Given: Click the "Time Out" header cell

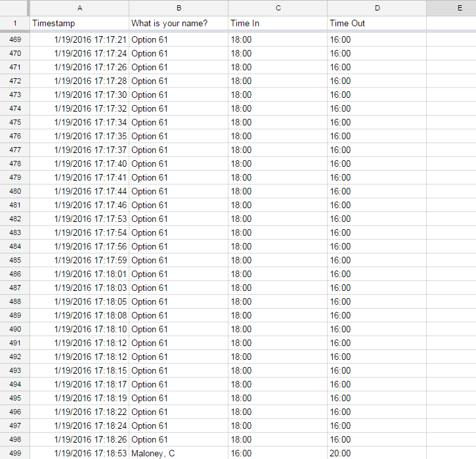Looking at the screenshot, I should pos(377,24).
